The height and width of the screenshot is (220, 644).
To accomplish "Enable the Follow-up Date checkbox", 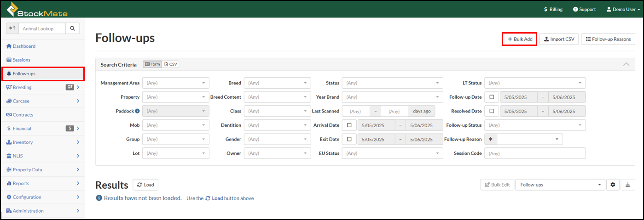I will click(x=492, y=97).
